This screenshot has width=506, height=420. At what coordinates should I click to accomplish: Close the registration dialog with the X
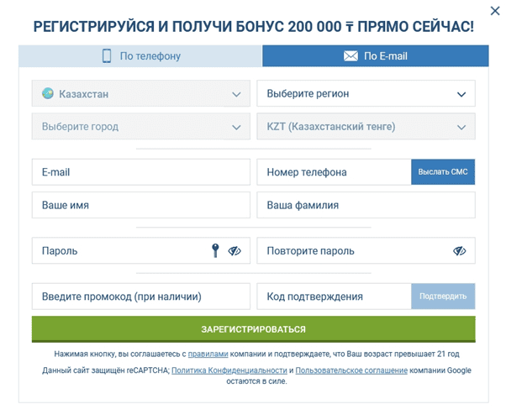pos(495,11)
